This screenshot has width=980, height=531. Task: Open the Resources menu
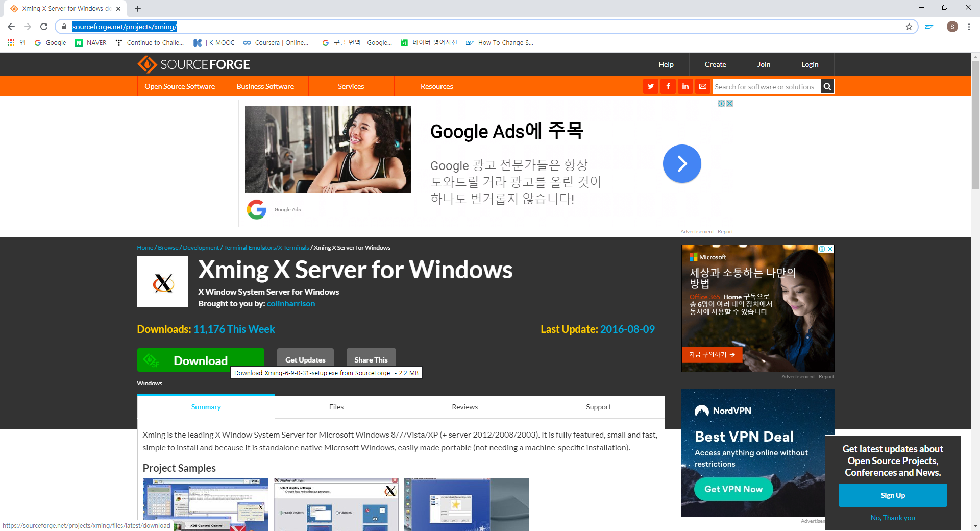437,86
